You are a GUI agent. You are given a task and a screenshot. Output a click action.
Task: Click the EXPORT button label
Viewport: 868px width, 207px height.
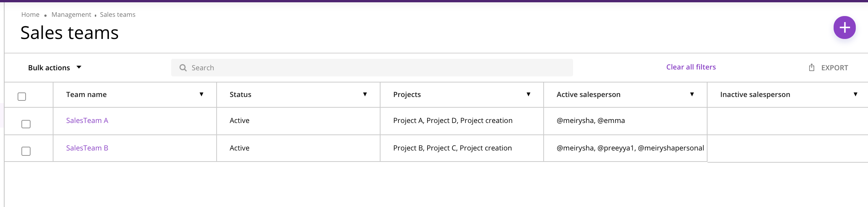pos(834,68)
